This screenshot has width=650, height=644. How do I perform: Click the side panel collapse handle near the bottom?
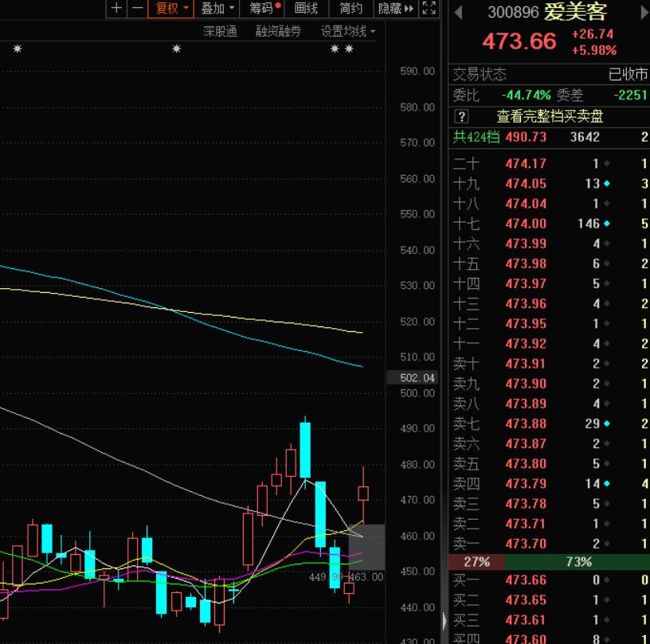pyautogui.click(x=444, y=620)
